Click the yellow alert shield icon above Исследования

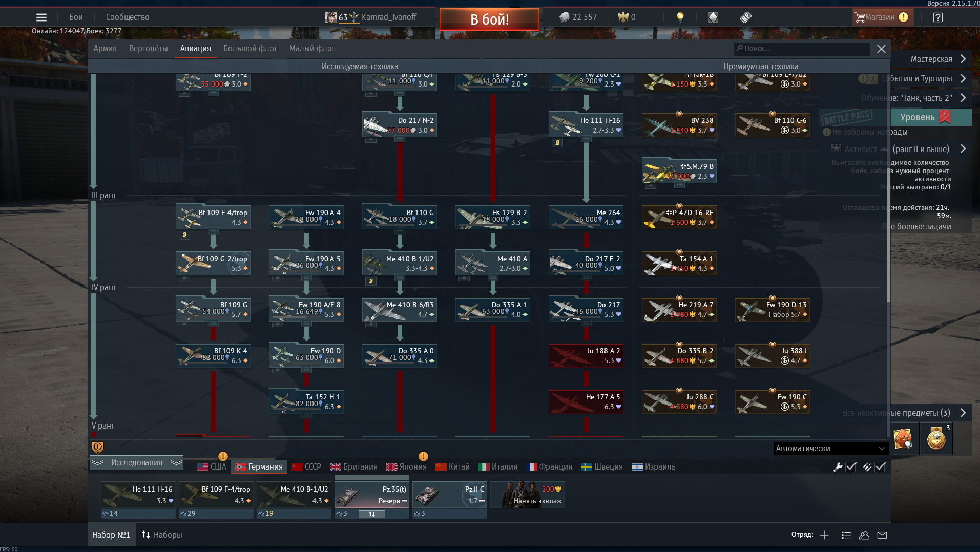(97, 447)
